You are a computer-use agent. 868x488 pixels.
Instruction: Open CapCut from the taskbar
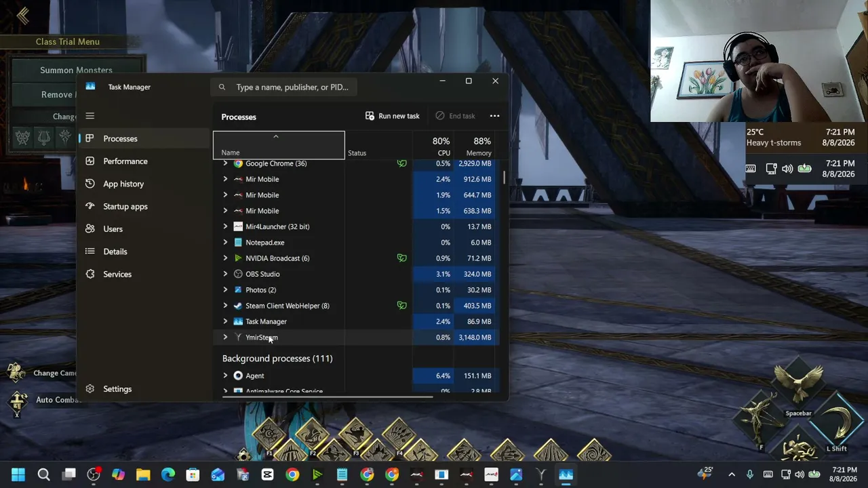coord(267,474)
